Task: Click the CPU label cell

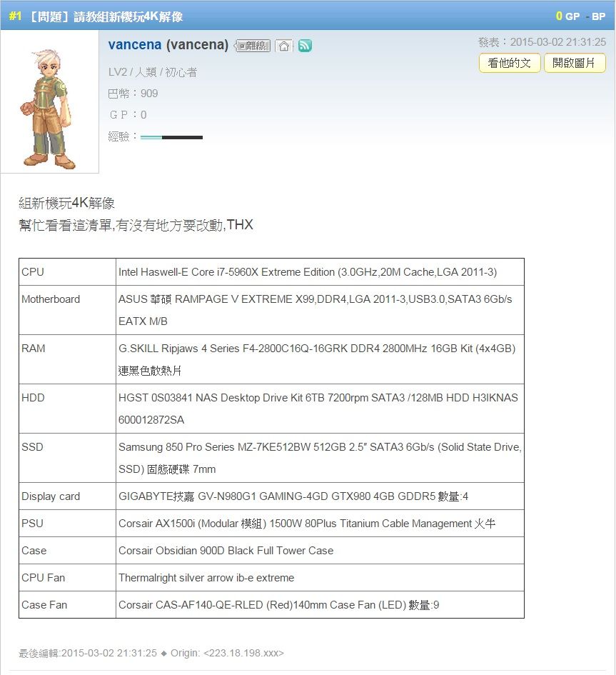Action: click(67, 271)
